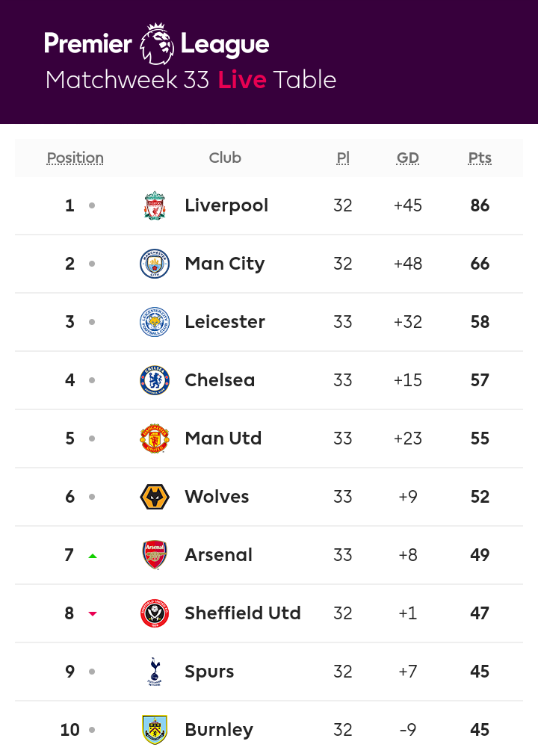Viewport: 538px width, 756px height.
Task: Click the Chelsea club badge
Action: (155, 380)
